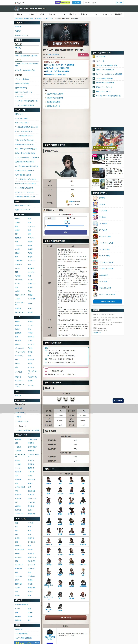Open the ドッカンバトル攻略 game icon

pyautogui.click(x=95, y=236)
